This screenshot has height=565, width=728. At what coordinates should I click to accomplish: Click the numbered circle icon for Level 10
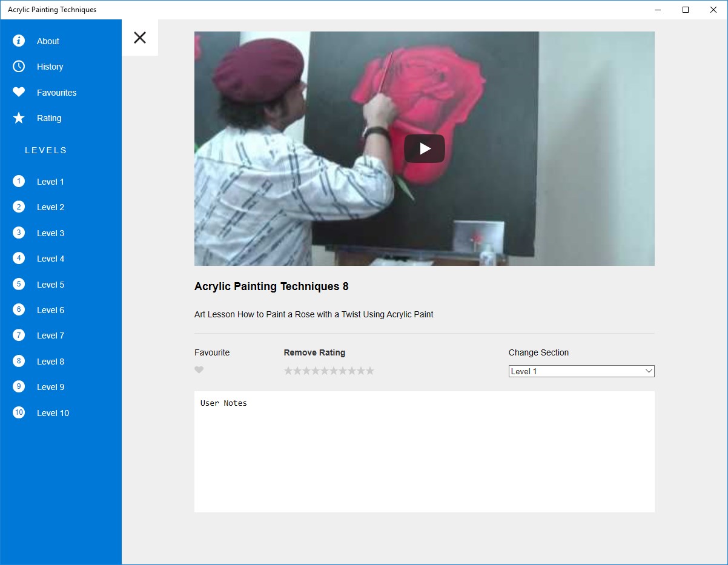19,412
